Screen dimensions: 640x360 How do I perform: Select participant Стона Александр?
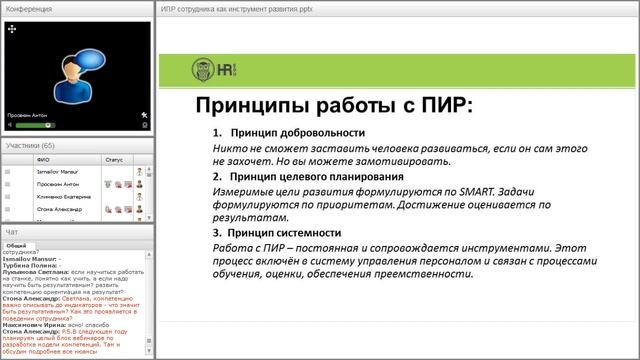(x=59, y=209)
